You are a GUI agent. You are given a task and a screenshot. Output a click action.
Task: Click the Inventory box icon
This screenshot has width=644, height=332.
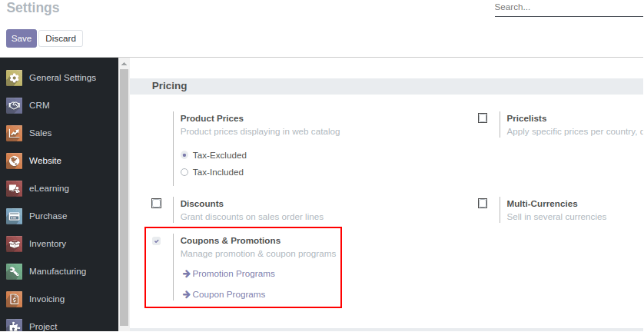(x=14, y=244)
